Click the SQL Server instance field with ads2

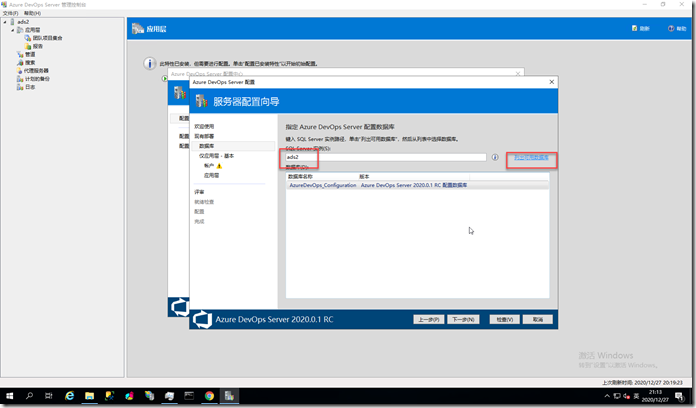(386, 157)
